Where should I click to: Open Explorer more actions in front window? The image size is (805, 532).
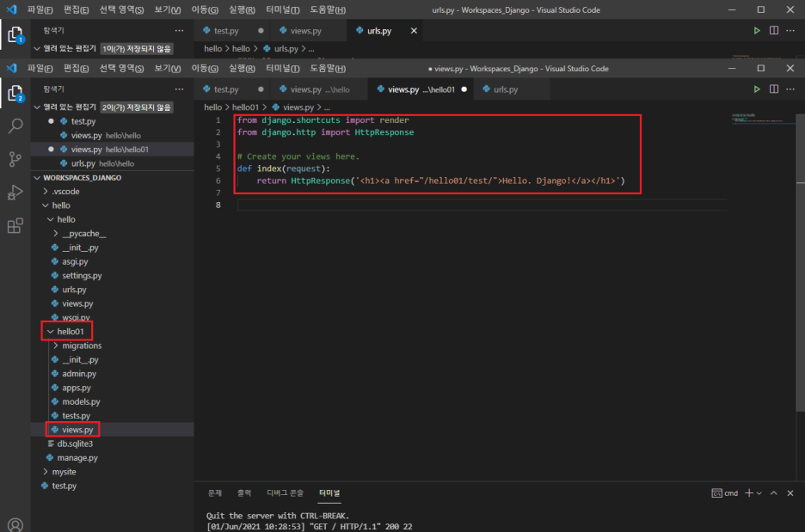coord(179,89)
